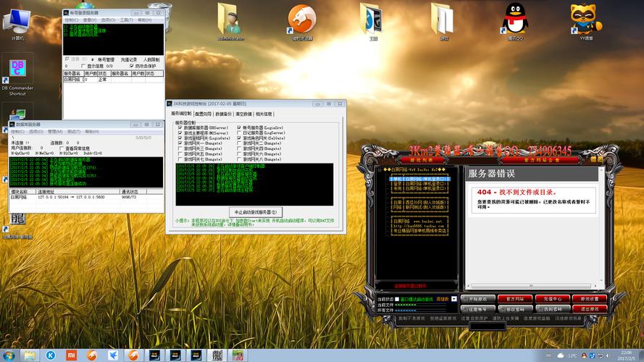
Task: Switch to the 配置向导 tab
Action: 204,114
